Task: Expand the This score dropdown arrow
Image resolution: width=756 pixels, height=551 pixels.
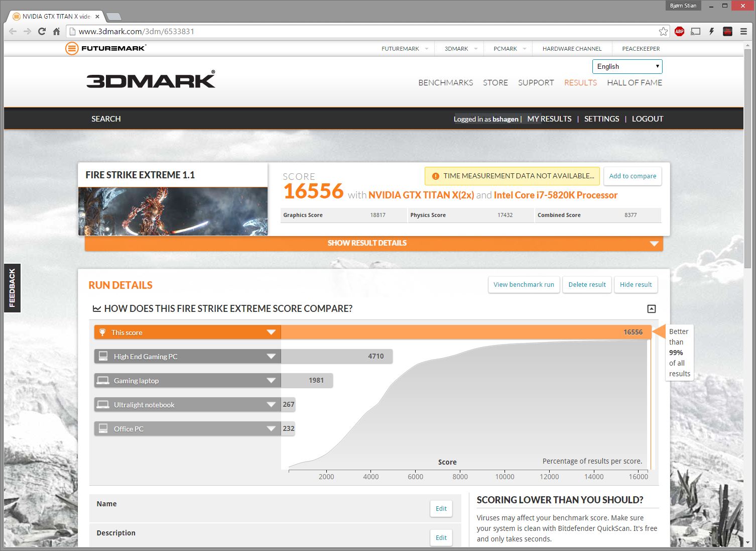Action: (271, 332)
